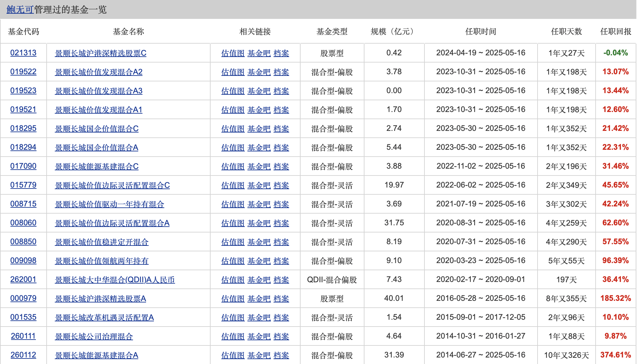Open 档案 for fund 001535
This screenshot has width=637, height=364.
[281, 317]
